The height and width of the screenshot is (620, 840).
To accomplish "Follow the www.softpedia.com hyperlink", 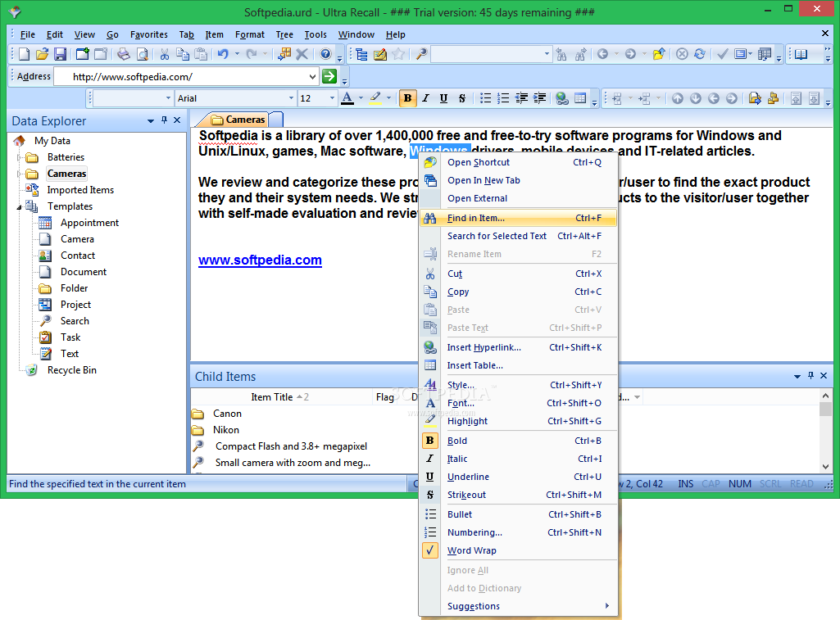I will (x=260, y=260).
